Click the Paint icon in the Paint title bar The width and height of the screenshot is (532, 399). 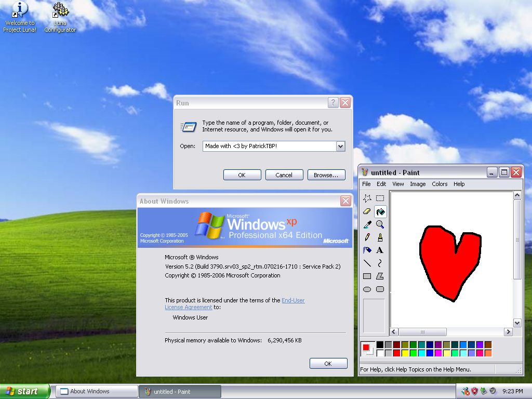click(x=365, y=172)
